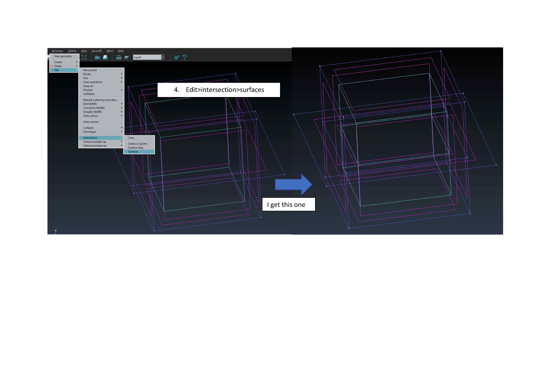This screenshot has width=555, height=392.
Task: Click the zoom frame (fit view) icon
Action: point(84,57)
